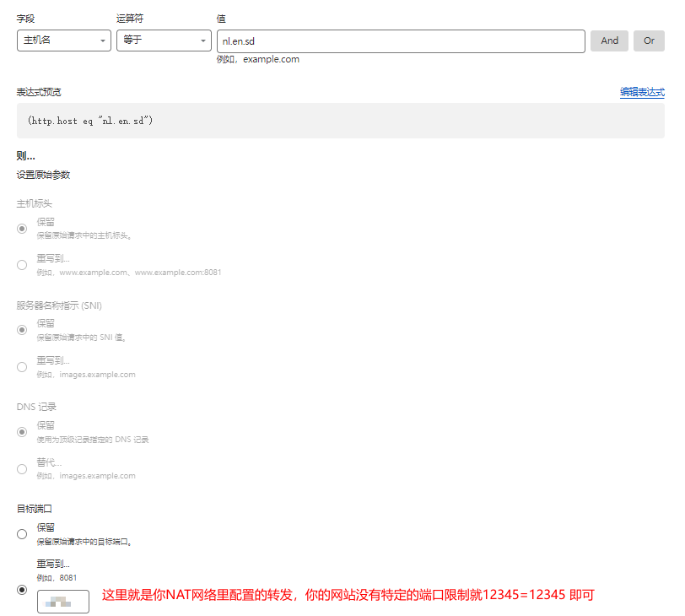Select 重写到 radio under 主机标头
This screenshot has width=685, height=616.
click(22, 265)
